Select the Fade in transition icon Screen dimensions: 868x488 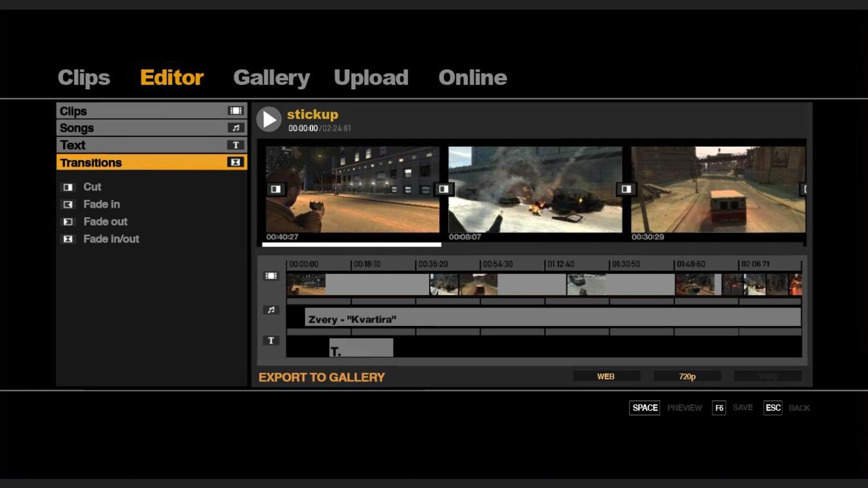pyautogui.click(x=68, y=204)
